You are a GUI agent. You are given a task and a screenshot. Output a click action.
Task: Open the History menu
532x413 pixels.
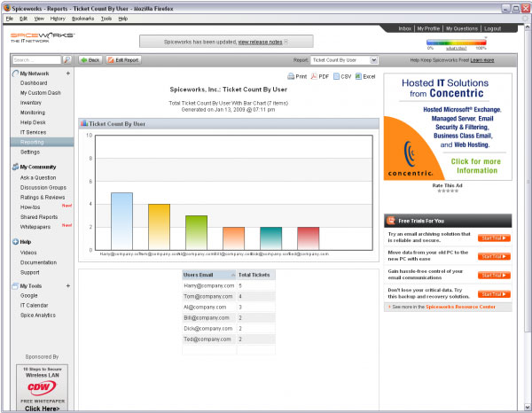click(x=58, y=19)
